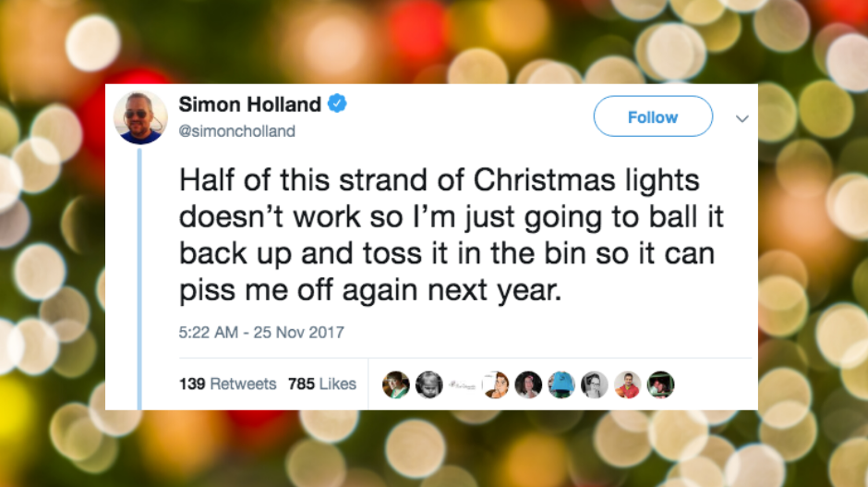View the 785 Likes list
The image size is (868, 487).
click(x=322, y=384)
